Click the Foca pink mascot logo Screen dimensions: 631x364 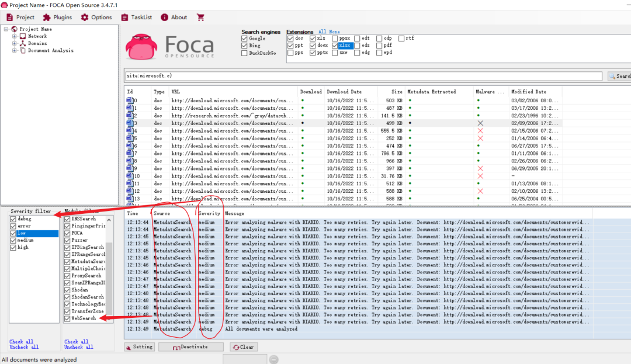point(141,47)
